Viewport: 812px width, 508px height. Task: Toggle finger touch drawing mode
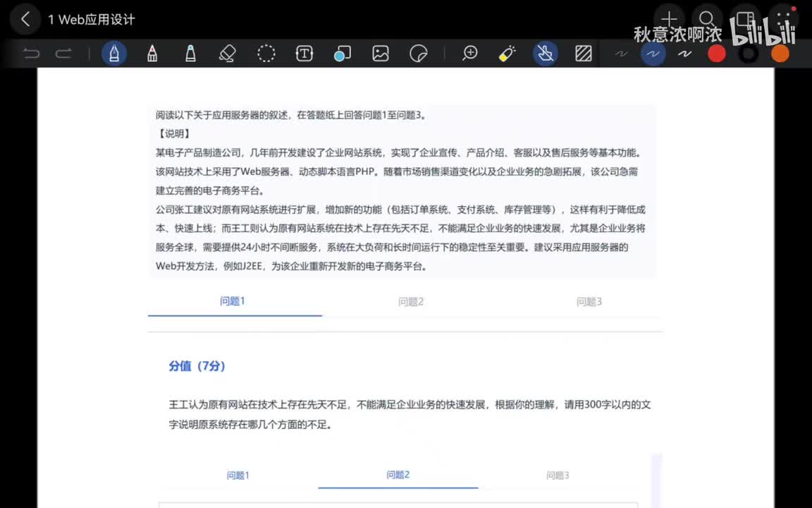546,53
